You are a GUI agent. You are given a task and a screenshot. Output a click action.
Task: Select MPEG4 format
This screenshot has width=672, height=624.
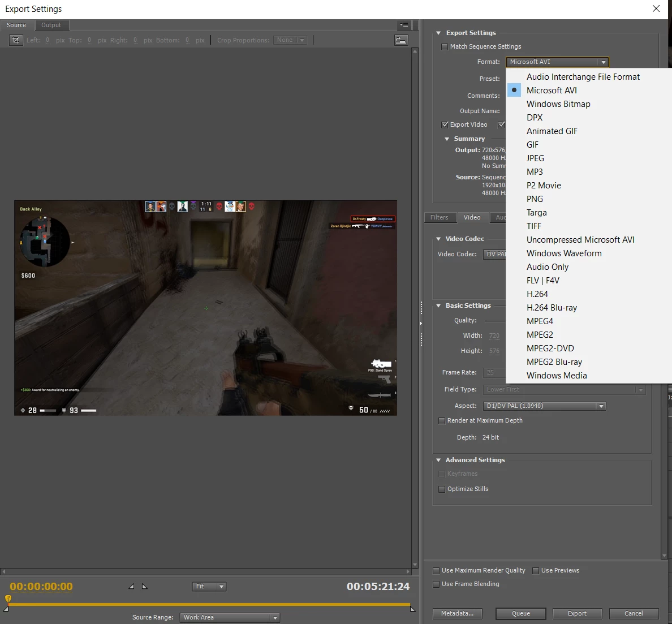coord(540,321)
